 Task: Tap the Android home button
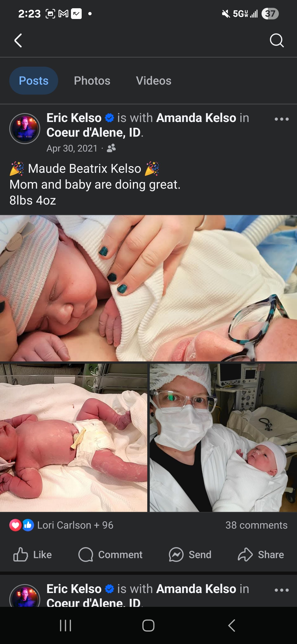click(x=148, y=625)
